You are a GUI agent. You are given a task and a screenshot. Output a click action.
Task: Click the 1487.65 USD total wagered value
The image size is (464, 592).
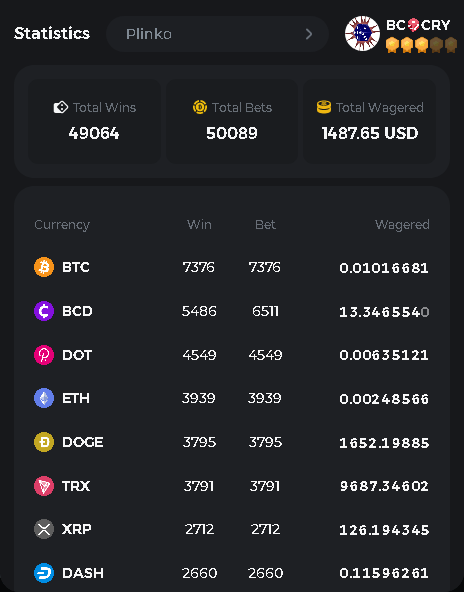coord(370,133)
